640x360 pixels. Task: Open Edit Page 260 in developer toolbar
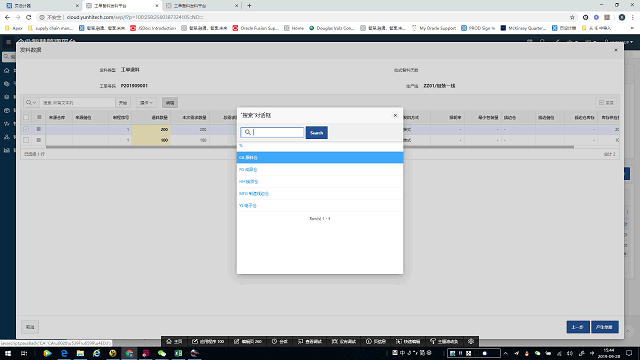(248, 341)
